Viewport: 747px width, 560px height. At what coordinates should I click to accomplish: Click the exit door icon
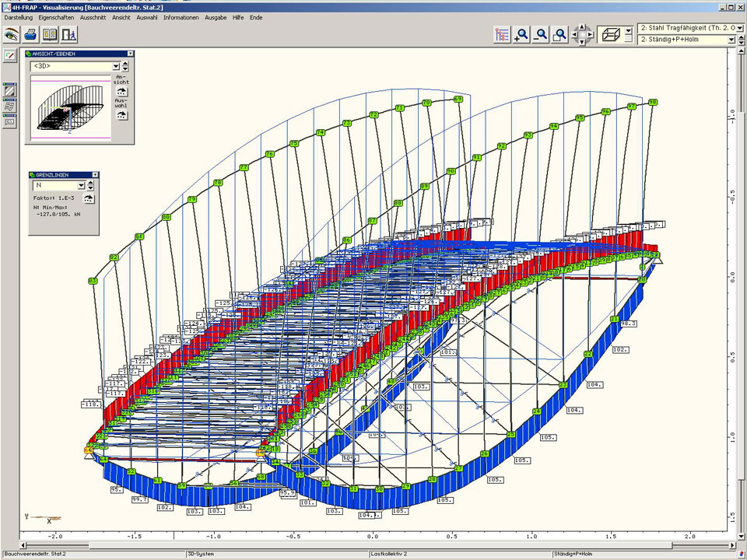pos(70,34)
